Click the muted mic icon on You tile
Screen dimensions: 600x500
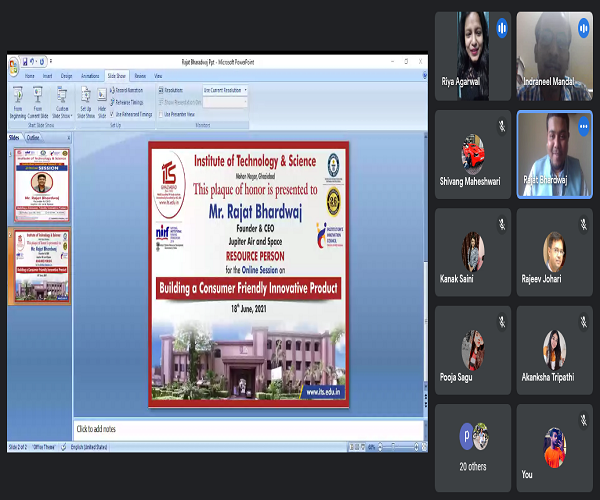584,420
